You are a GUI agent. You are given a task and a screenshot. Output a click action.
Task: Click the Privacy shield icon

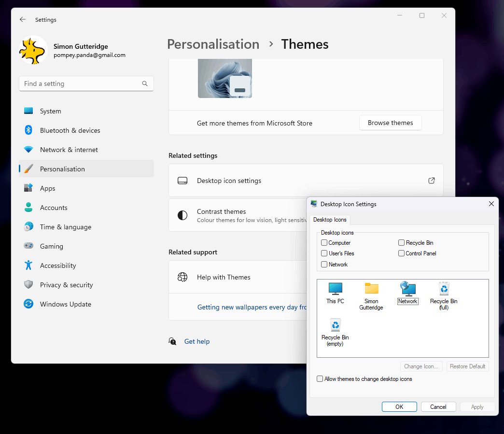(x=28, y=284)
